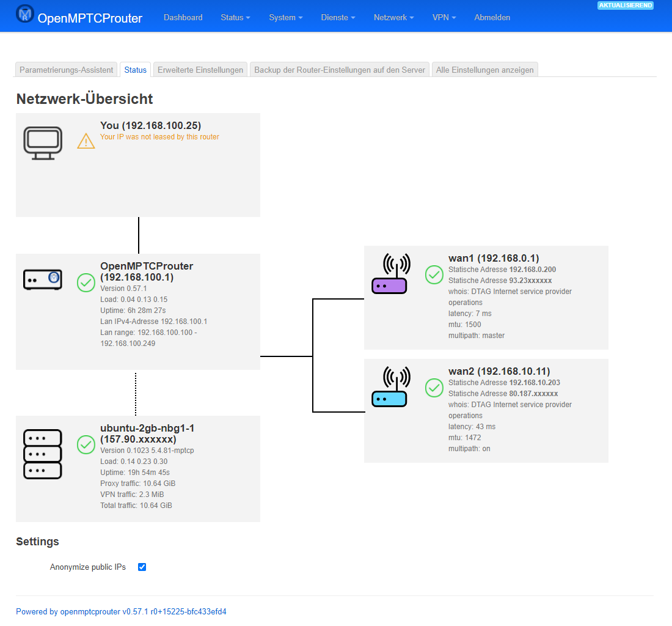Click the OpenMPTCProuter (192.168.100.1) heading
672x626 pixels.
pos(147,271)
